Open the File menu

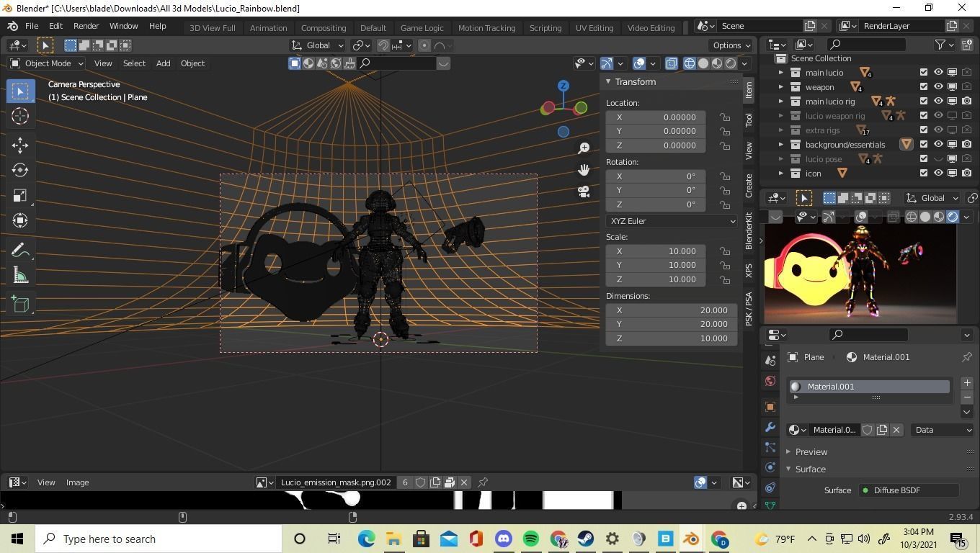pos(32,26)
